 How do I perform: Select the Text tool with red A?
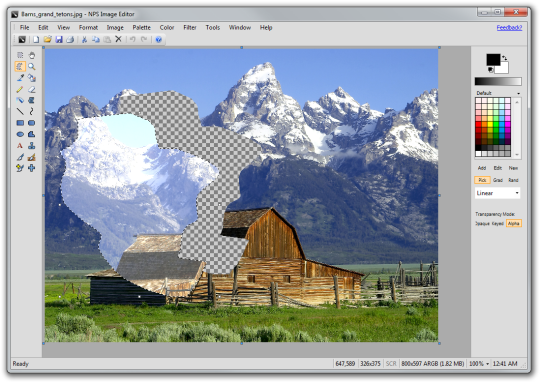(20, 146)
